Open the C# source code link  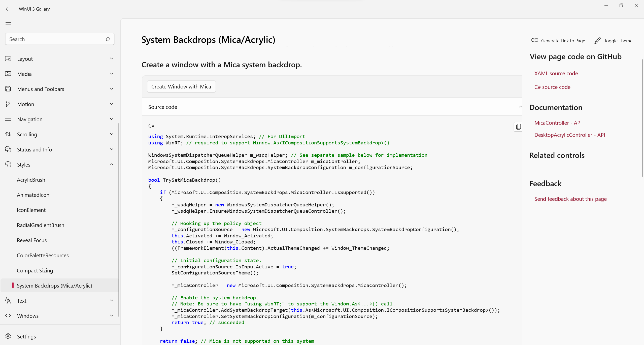[x=552, y=87]
